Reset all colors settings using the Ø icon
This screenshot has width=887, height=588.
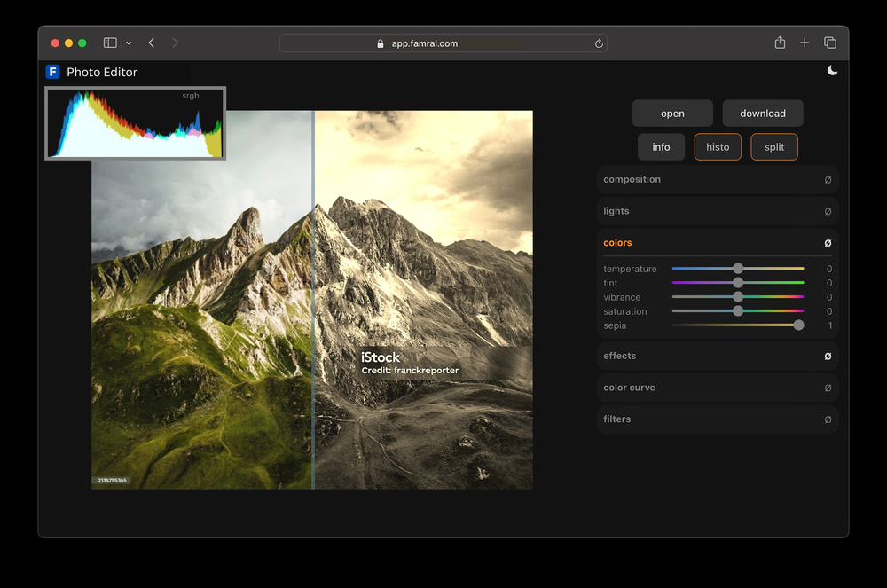828,242
